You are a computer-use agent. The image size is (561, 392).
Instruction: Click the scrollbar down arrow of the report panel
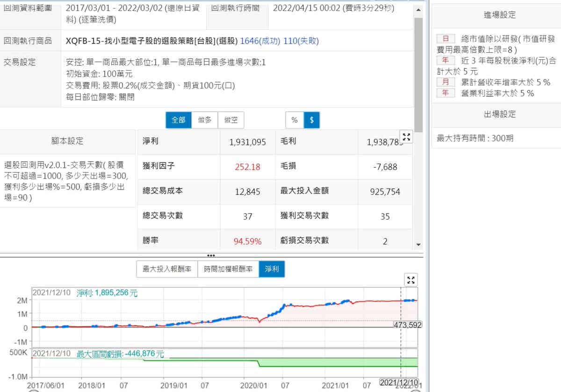(x=418, y=244)
